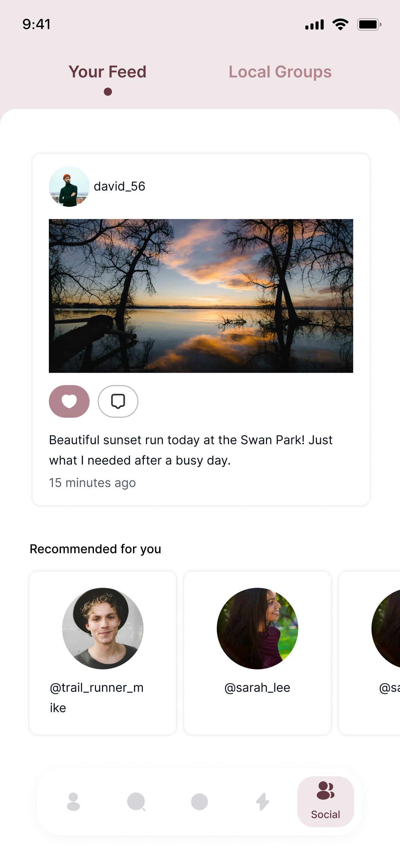Select the Your Feed tab
Screen dimensions: 400x868
(x=108, y=72)
